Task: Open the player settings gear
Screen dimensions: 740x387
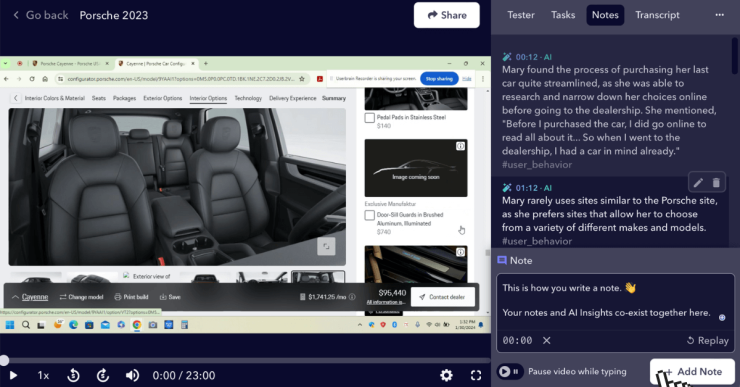Action: tap(446, 375)
